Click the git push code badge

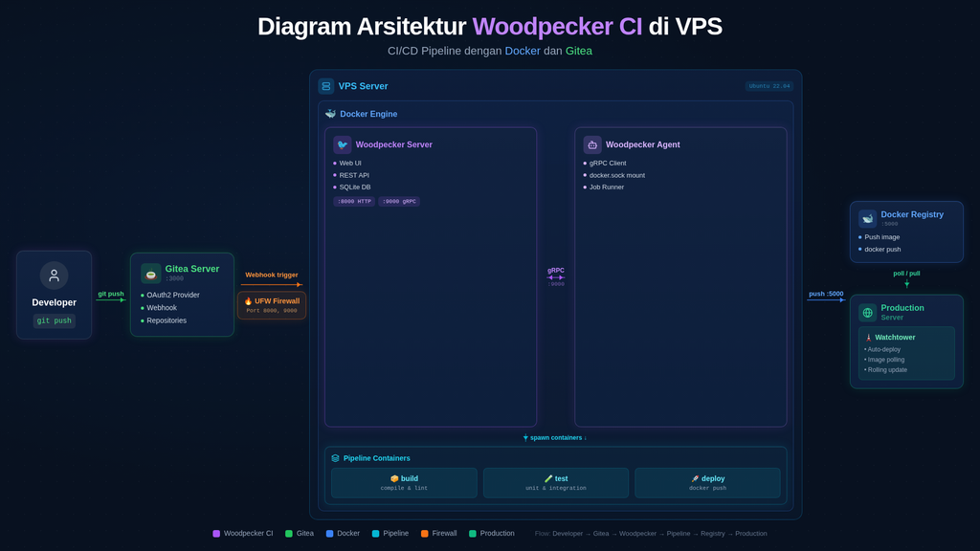pos(54,320)
